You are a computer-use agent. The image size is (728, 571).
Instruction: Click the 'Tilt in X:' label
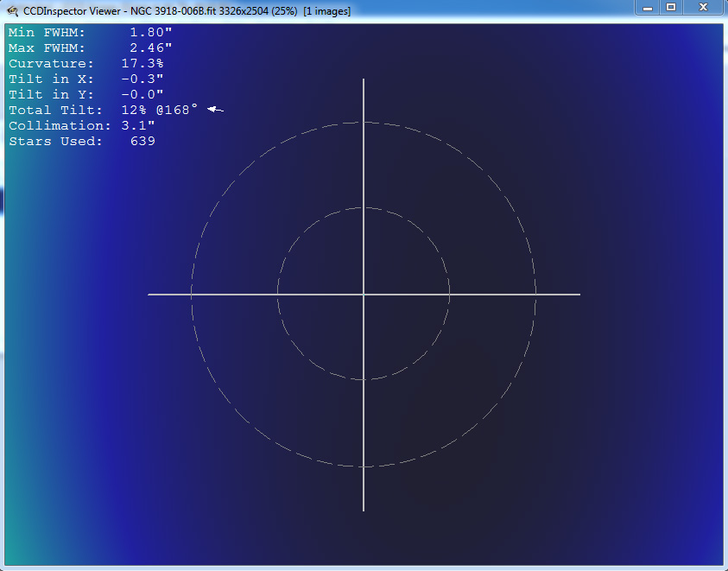click(51, 79)
